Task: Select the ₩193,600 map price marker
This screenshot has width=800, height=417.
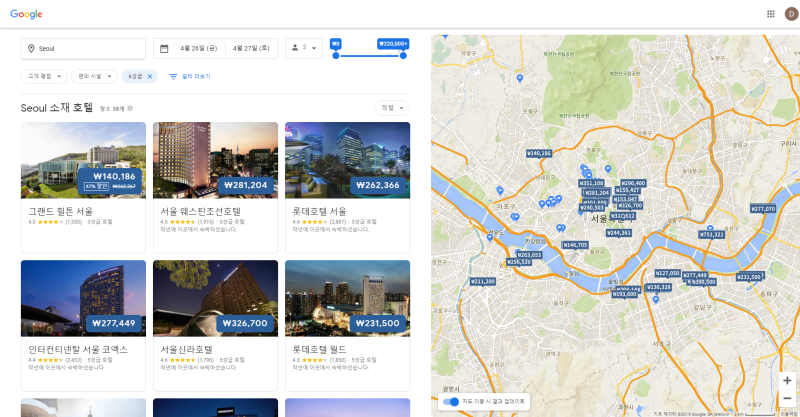Action: (625, 294)
